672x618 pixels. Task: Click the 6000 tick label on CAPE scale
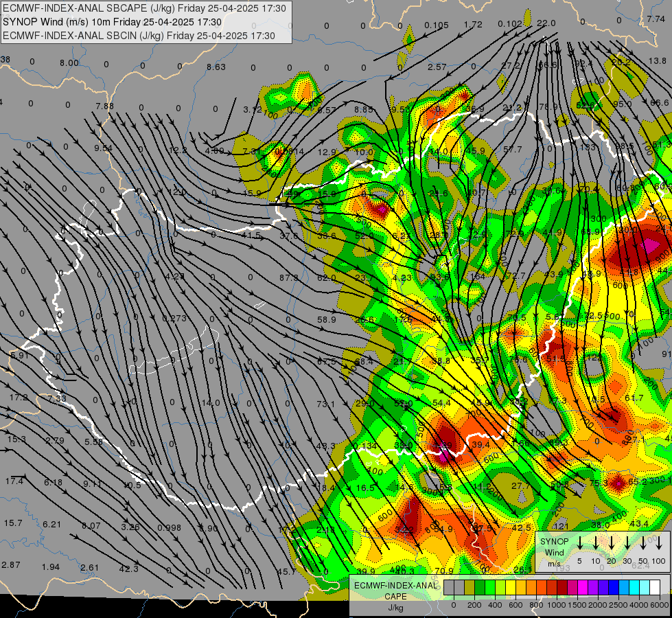point(660,605)
